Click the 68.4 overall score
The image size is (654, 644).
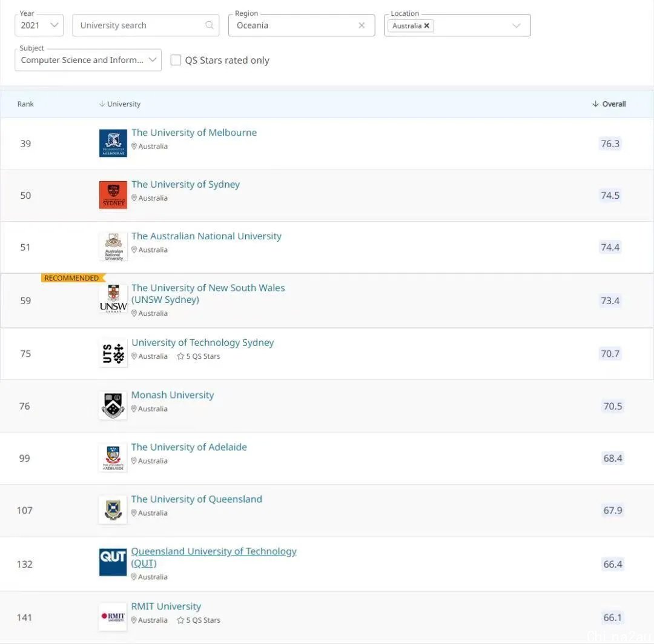point(612,458)
